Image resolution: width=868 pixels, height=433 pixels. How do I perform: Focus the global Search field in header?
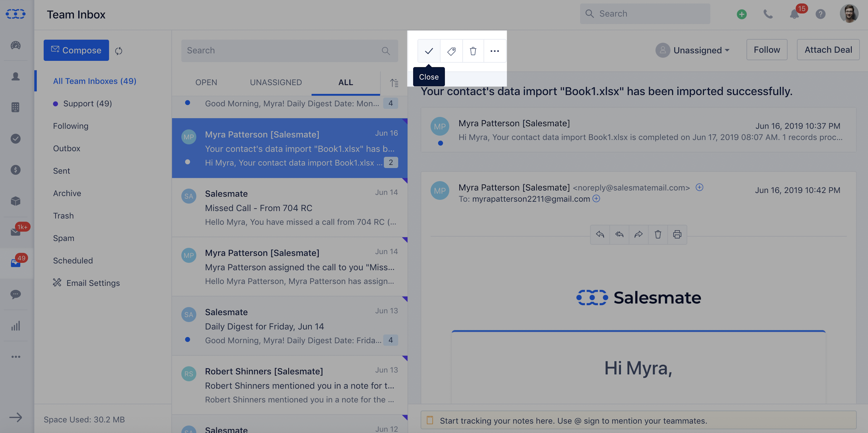click(x=645, y=14)
